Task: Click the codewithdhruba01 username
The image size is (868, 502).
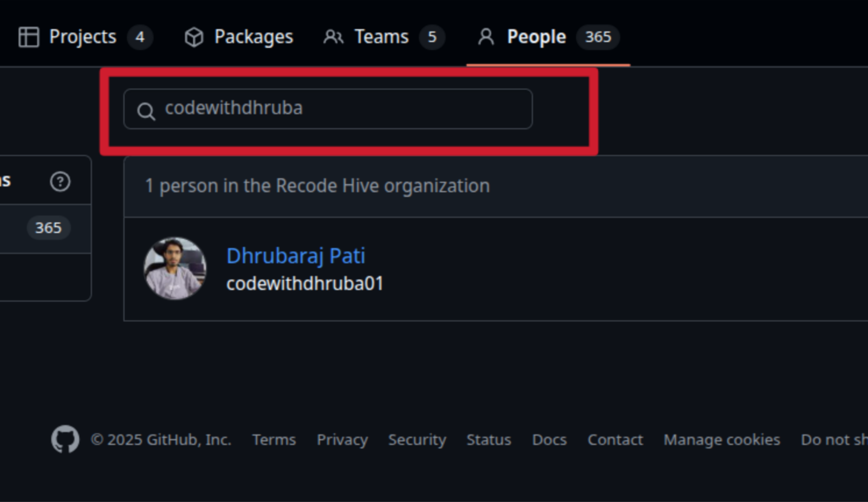Action: click(305, 284)
